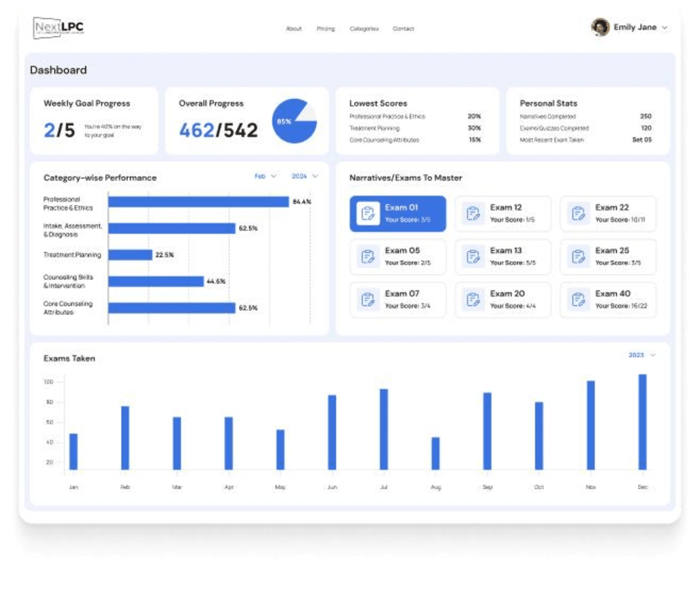Click the clipboard icon beside Exam 12
The width and height of the screenshot is (700, 589).
473,213
